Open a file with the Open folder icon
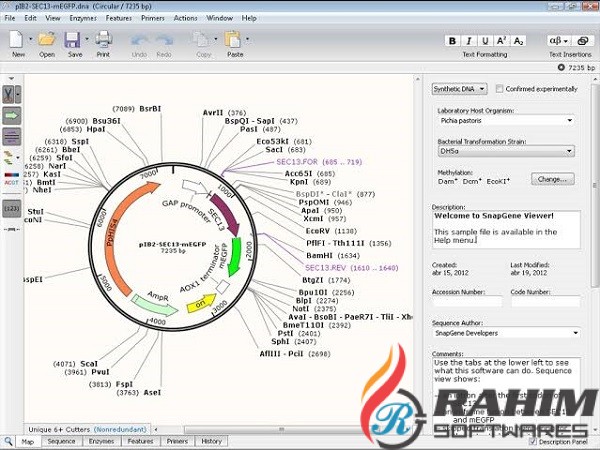This screenshot has width=600, height=450. (47, 40)
